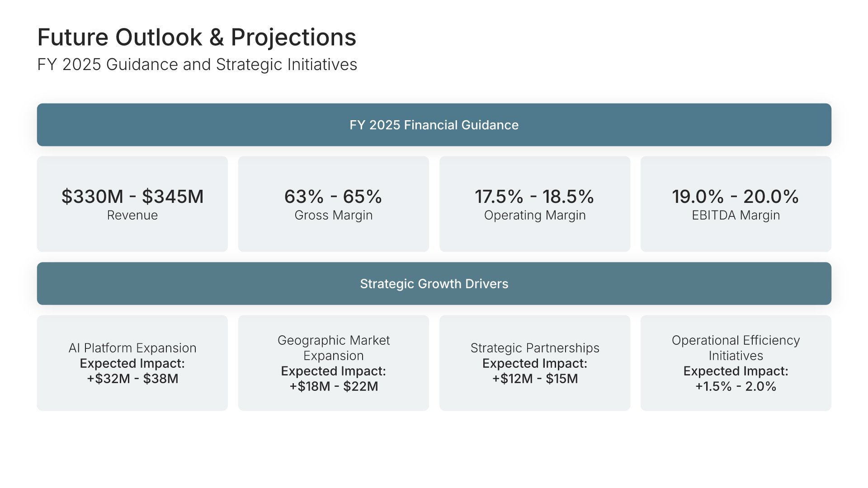Select the +$12M - $15M impact value

535,379
